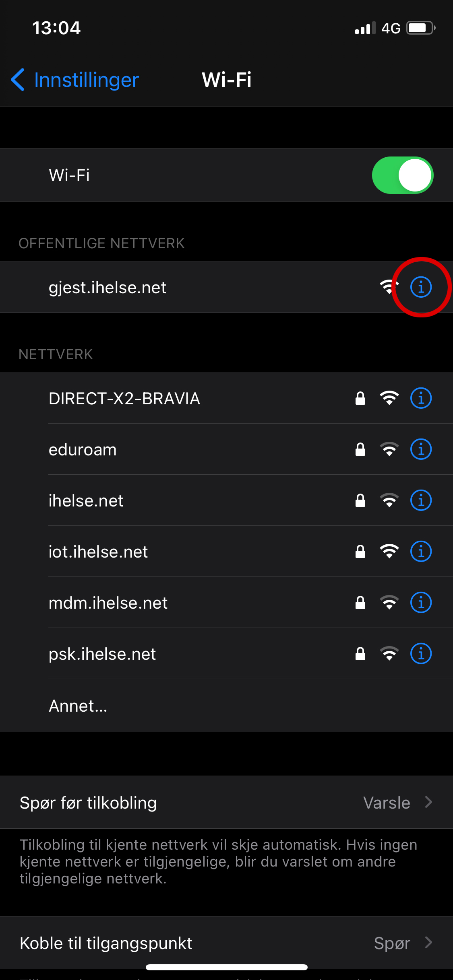Image resolution: width=453 pixels, height=980 pixels.
Task: Tap psk.ihelse.net info icon
Action: pos(421,654)
